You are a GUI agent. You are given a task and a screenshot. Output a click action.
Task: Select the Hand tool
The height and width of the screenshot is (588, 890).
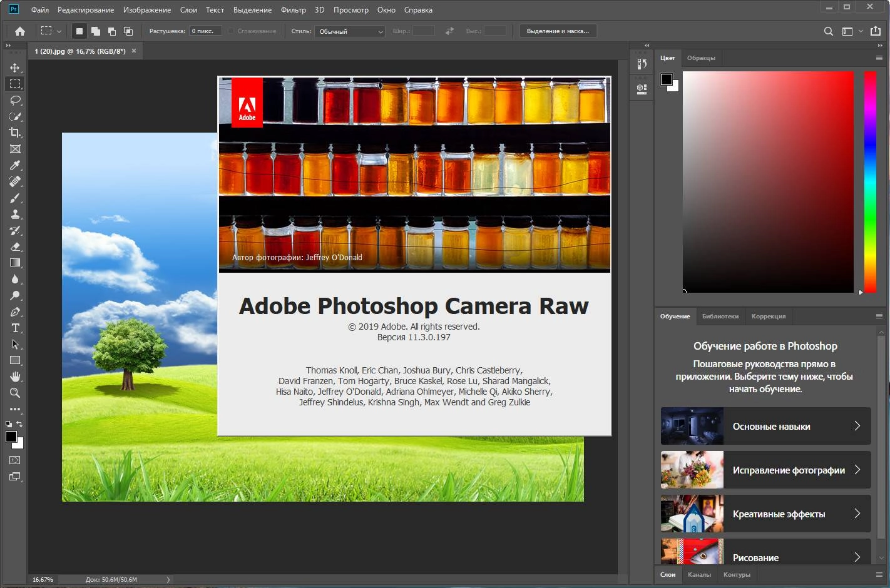click(x=15, y=377)
